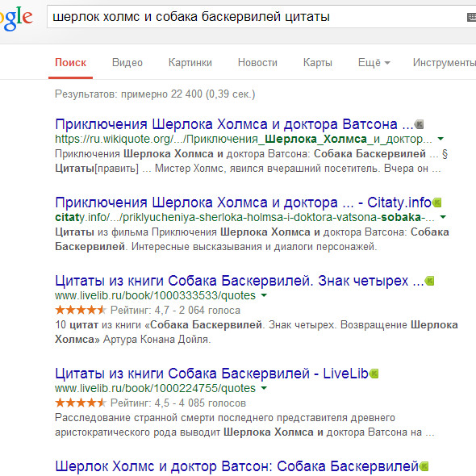Click green badge after 'Шерлок Холмс и доктор Ватсон' title

click(424, 466)
